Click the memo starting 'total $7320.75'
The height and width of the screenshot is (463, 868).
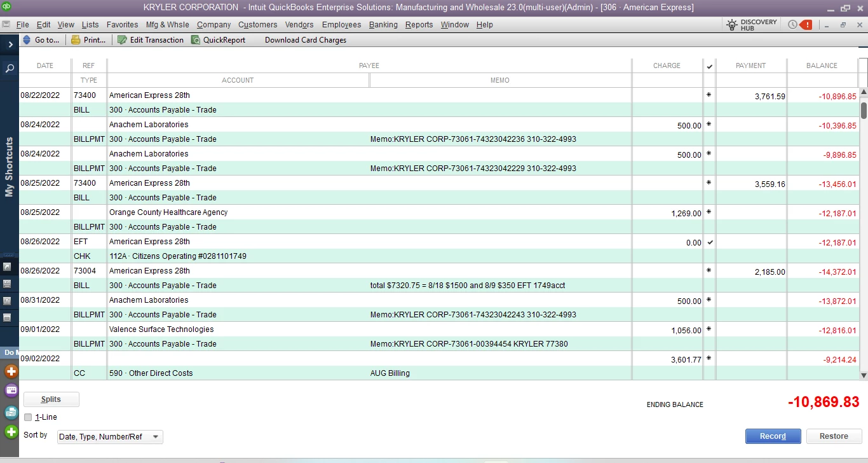[468, 286]
